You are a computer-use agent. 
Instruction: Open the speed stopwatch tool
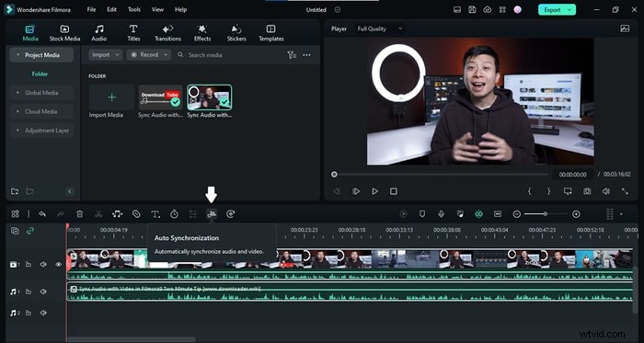click(x=174, y=213)
